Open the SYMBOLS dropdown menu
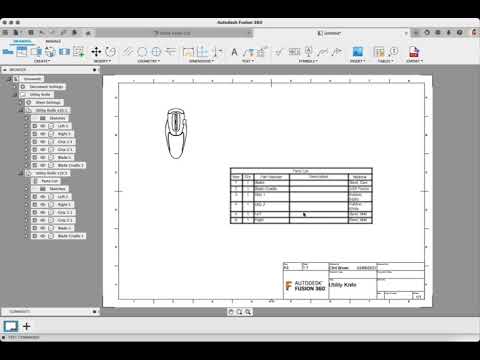The height and width of the screenshot is (360, 480). pyautogui.click(x=308, y=61)
